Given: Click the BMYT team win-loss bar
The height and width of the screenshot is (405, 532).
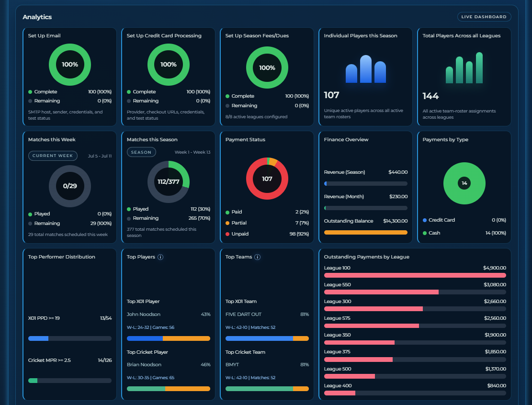Looking at the screenshot, I should pyautogui.click(x=267, y=389).
